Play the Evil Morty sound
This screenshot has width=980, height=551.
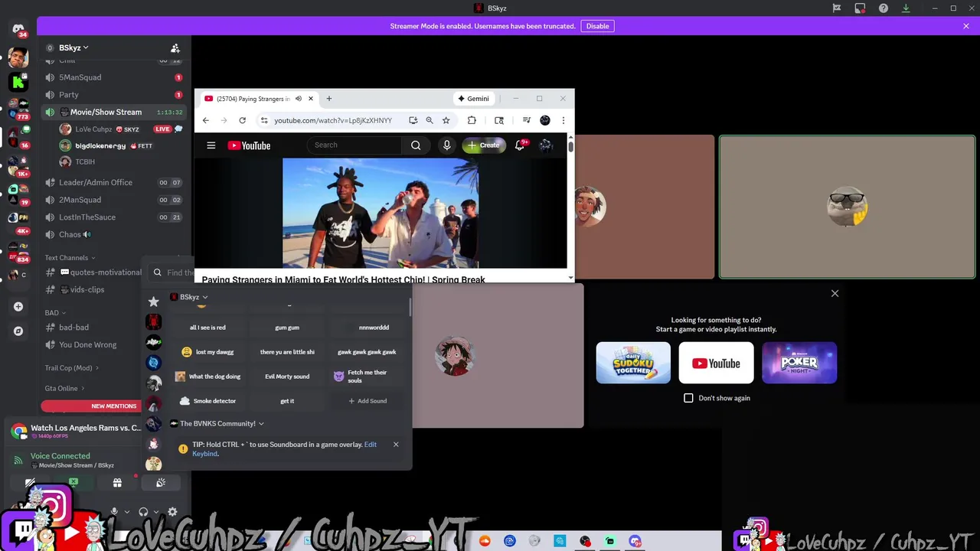[x=287, y=377]
